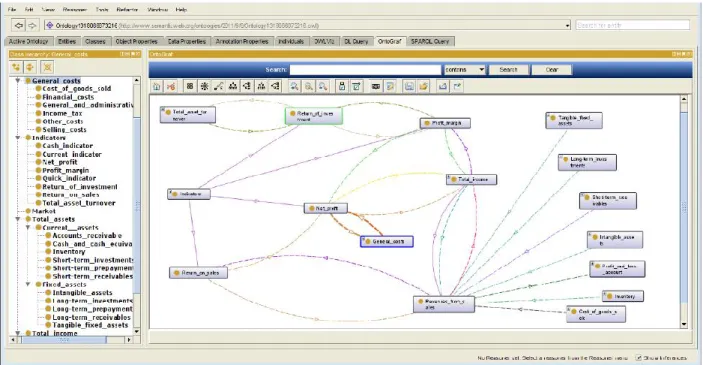The height and width of the screenshot is (365, 703).
Task: Select the Return_on_sales node in the graph
Action: click(199, 273)
